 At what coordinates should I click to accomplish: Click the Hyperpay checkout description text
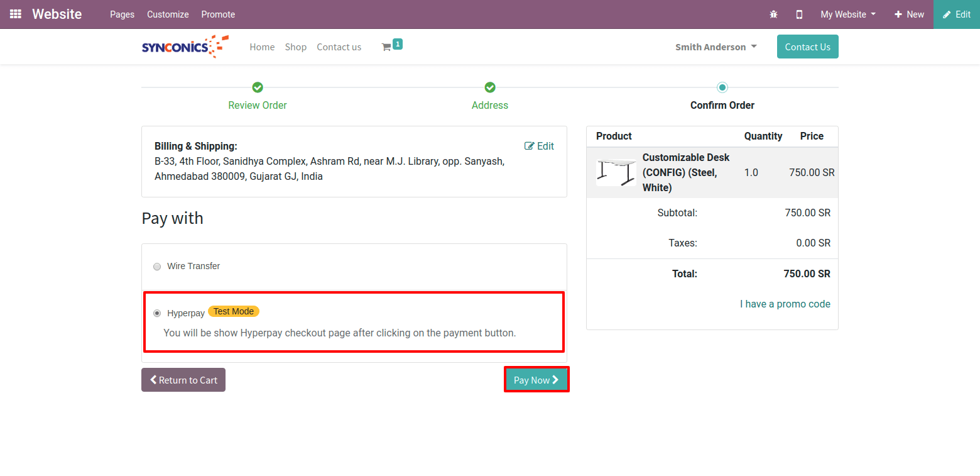(340, 333)
